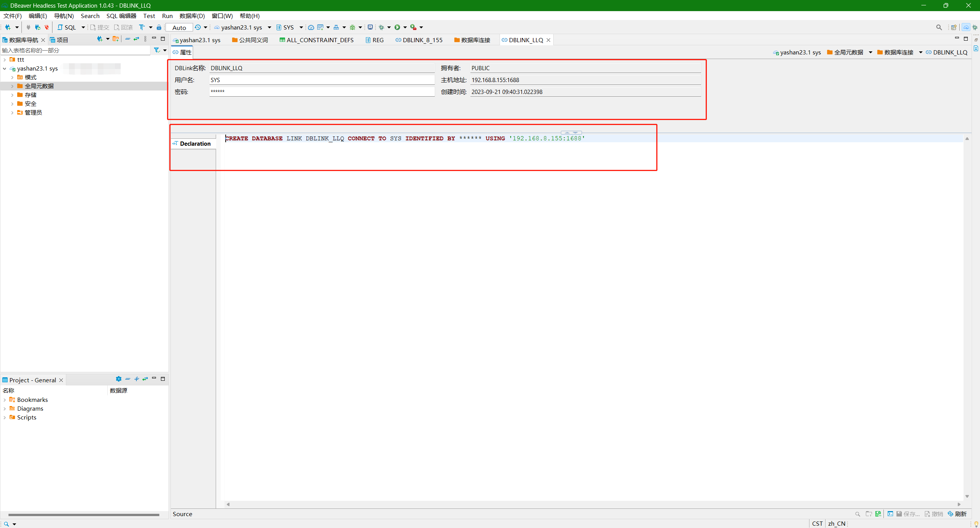Click the 刷新 refresh button
The height and width of the screenshot is (528, 980).
(957, 514)
